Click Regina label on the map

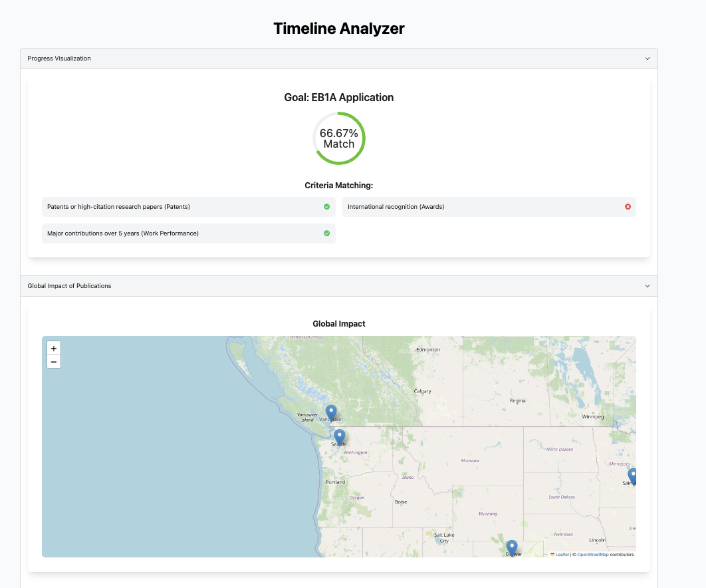coord(517,400)
